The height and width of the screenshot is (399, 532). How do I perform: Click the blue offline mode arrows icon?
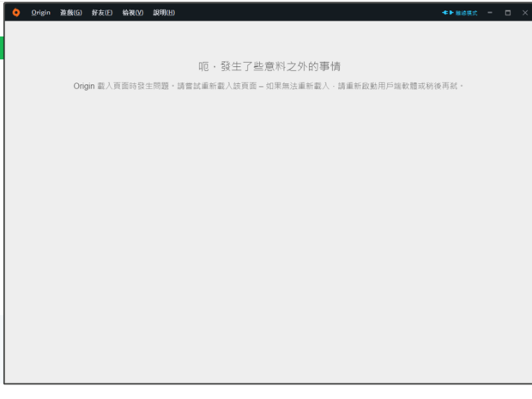click(x=448, y=13)
